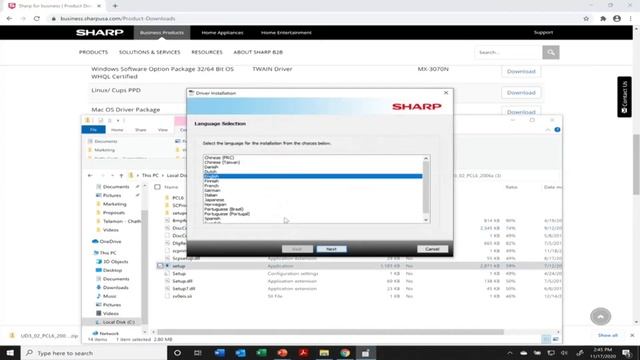640x360 pixels.
Task: Click the language list scroll-down arrow
Action: [x=426, y=220]
